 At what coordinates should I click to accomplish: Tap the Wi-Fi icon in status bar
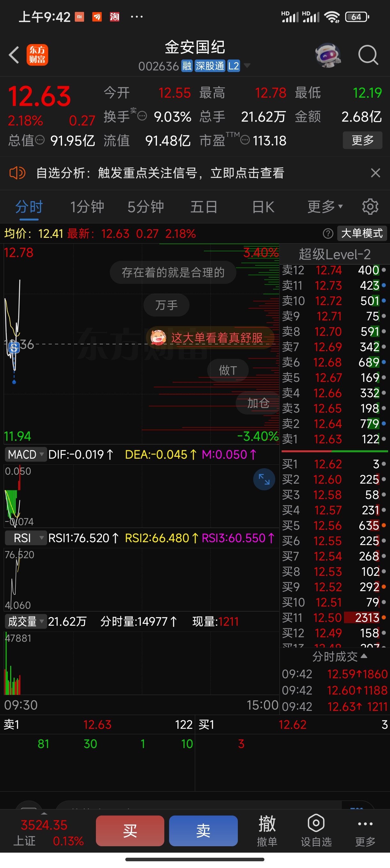[332, 17]
